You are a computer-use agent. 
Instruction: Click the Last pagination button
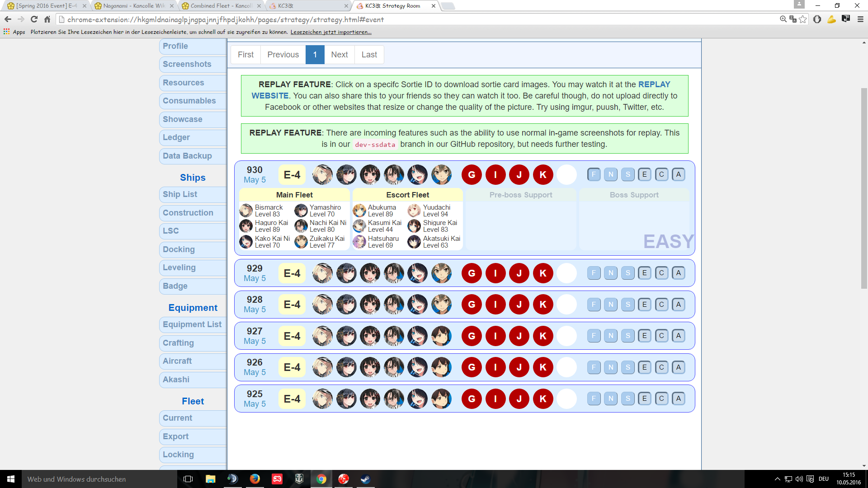[369, 55]
